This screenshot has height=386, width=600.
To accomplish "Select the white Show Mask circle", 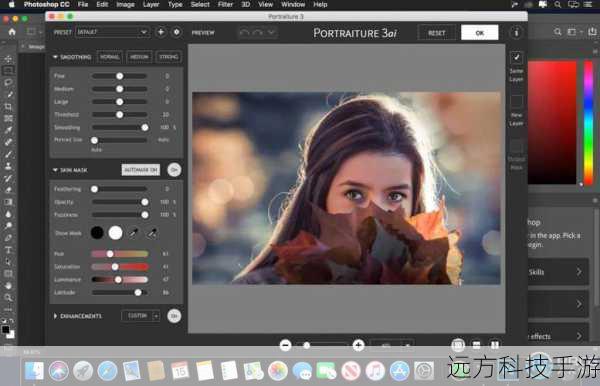I will click(x=115, y=233).
